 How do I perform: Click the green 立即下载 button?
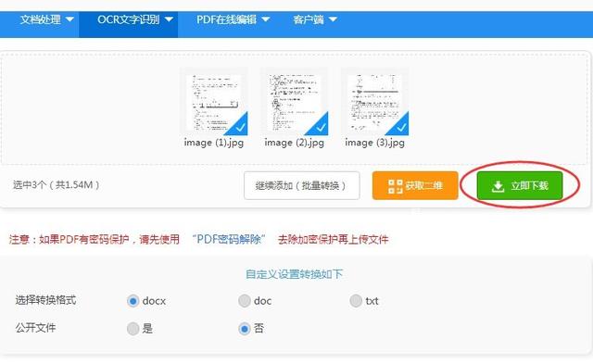(520, 185)
